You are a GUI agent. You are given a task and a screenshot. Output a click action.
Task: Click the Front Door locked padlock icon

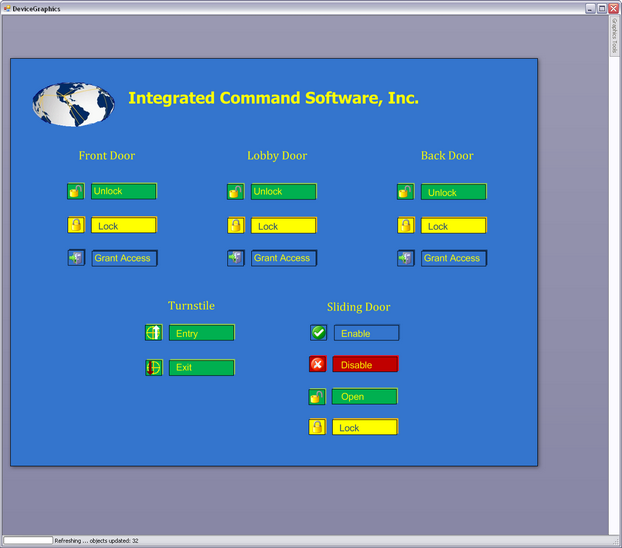click(76, 225)
